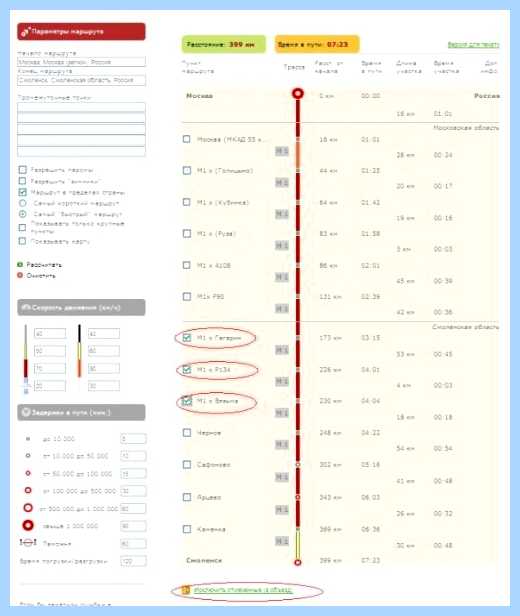Viewport: 520px width, 616px height.
Task: Untick Маршрут в пределах страны checkbox
Action: click(22, 192)
